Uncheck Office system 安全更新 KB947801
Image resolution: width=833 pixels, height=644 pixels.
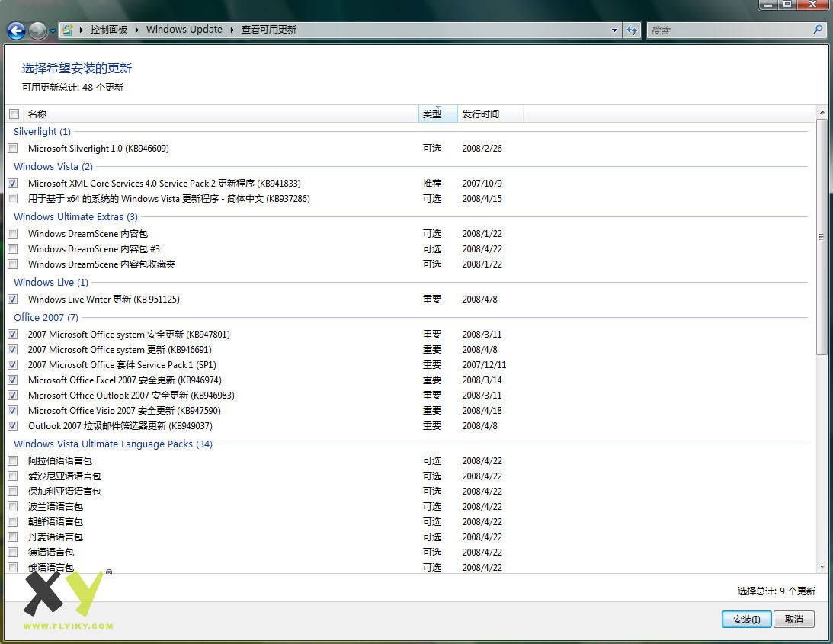point(13,335)
